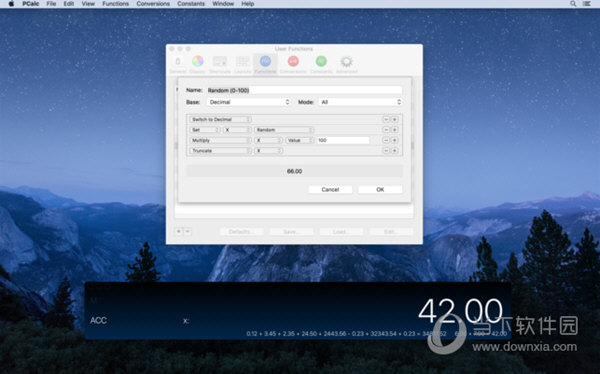Screen dimensions: 600x374
Task: Click the OK button
Action: 380,189
